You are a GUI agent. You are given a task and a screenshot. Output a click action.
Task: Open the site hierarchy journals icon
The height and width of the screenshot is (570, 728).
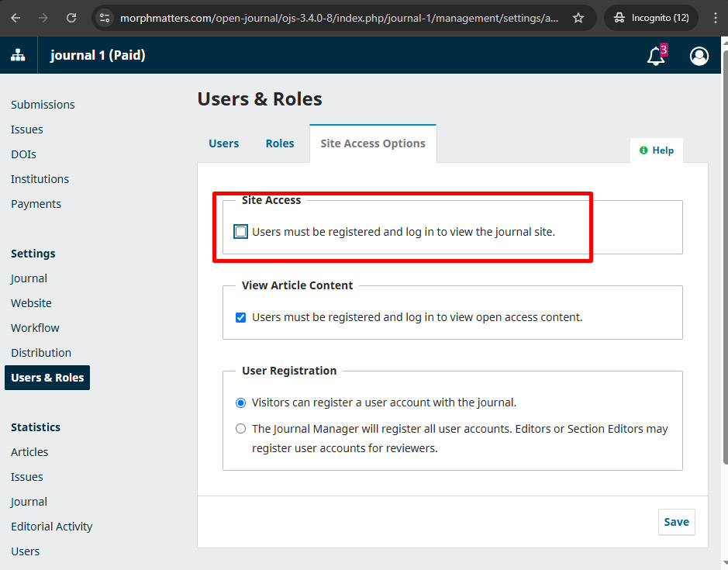(x=18, y=55)
